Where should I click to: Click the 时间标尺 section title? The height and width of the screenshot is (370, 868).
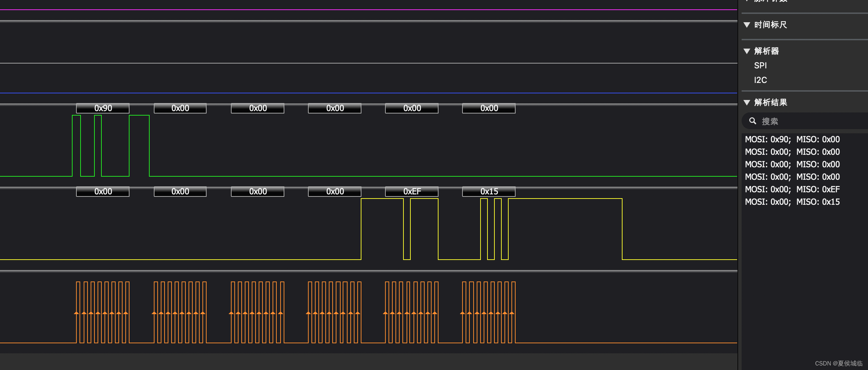coord(770,25)
